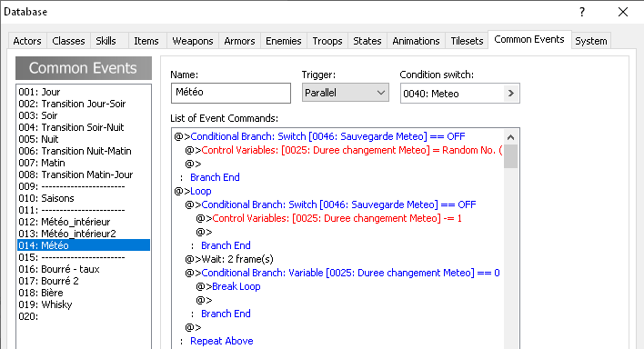Close the Database window
644x349 pixels.
tap(623, 12)
